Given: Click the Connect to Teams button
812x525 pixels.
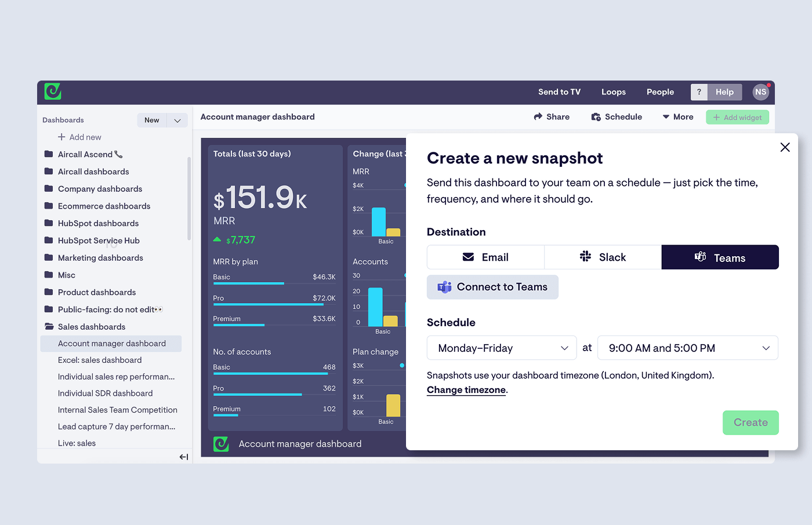Looking at the screenshot, I should point(492,287).
